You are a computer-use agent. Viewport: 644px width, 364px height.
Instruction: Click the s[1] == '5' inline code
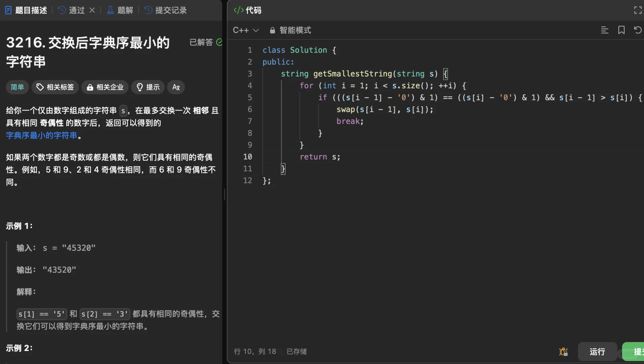tap(42, 314)
